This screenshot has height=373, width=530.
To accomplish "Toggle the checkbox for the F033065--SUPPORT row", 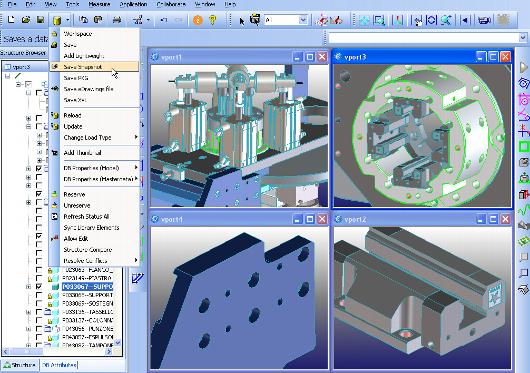I will click(39, 295).
